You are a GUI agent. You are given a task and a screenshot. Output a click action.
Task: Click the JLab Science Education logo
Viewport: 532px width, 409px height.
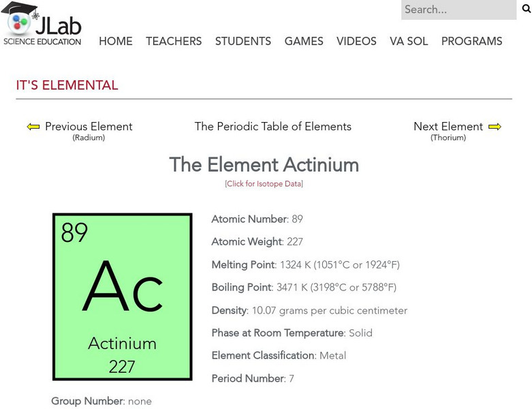(x=42, y=25)
